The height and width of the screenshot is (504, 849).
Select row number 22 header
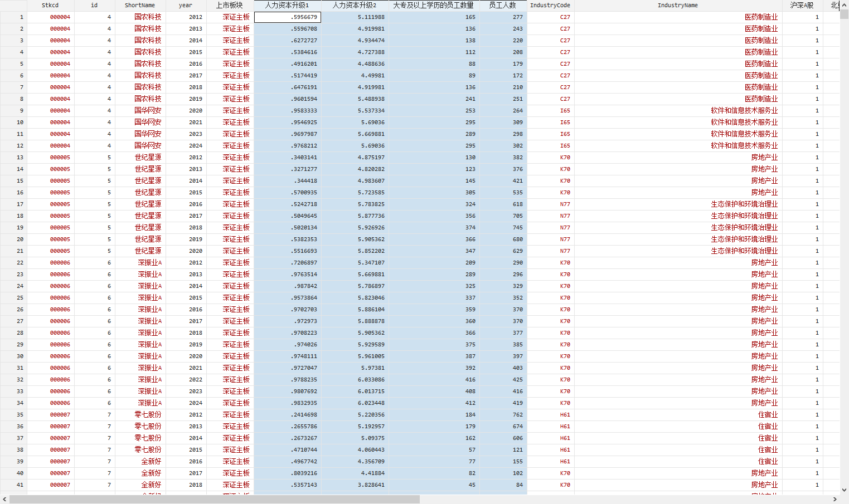[13, 262]
